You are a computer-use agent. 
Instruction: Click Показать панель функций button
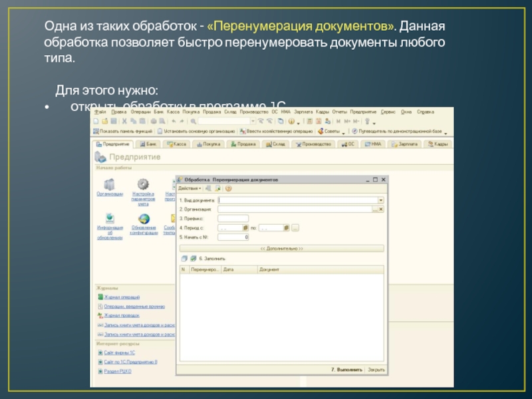pyautogui.click(x=123, y=131)
